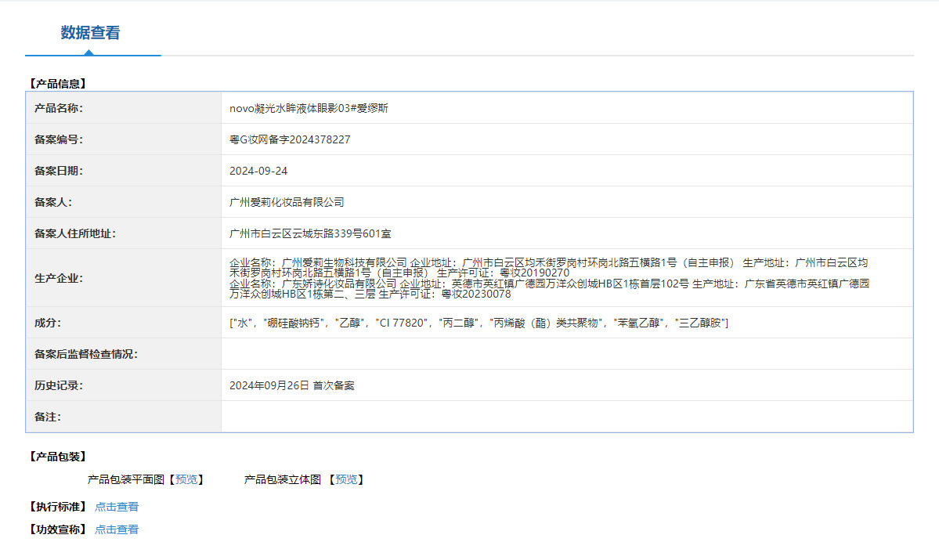Viewport: 939px width, 560px height.
Task: Click the 【执行标准】 label
Action: coord(58,507)
